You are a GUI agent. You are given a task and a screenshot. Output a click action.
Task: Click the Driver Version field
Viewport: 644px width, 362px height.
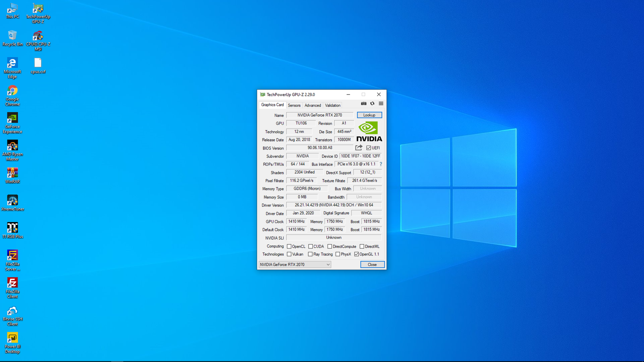tap(334, 205)
